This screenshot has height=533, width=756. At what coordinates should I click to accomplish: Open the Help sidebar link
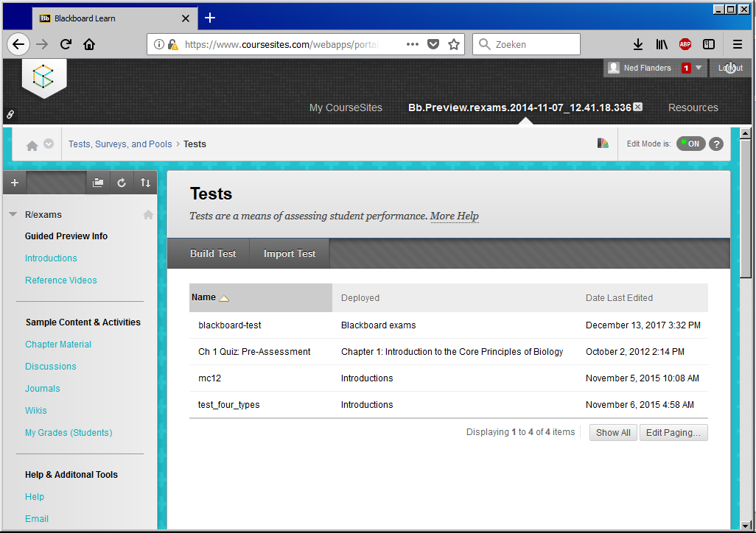coord(34,497)
